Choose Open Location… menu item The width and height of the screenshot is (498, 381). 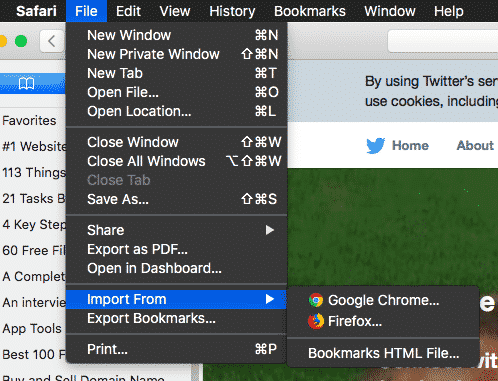click(x=177, y=111)
